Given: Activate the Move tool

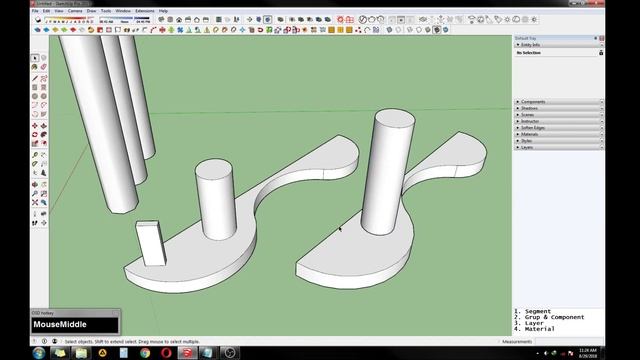Looking at the screenshot, I should [x=35, y=126].
